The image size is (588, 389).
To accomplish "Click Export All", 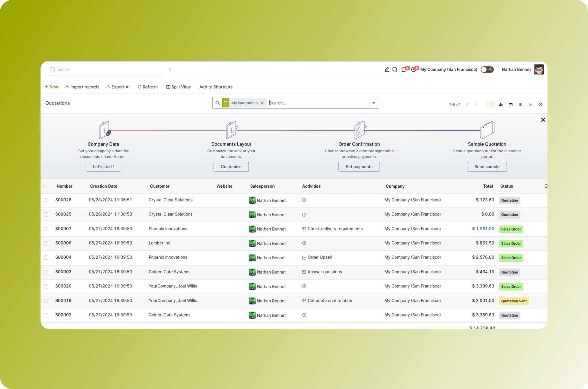I will coord(118,87).
